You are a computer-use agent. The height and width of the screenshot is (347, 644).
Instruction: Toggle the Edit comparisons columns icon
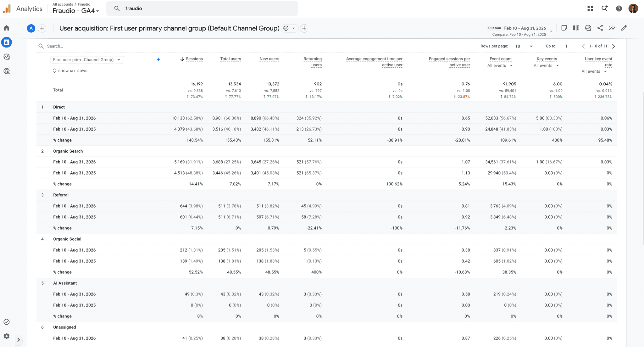(x=576, y=28)
